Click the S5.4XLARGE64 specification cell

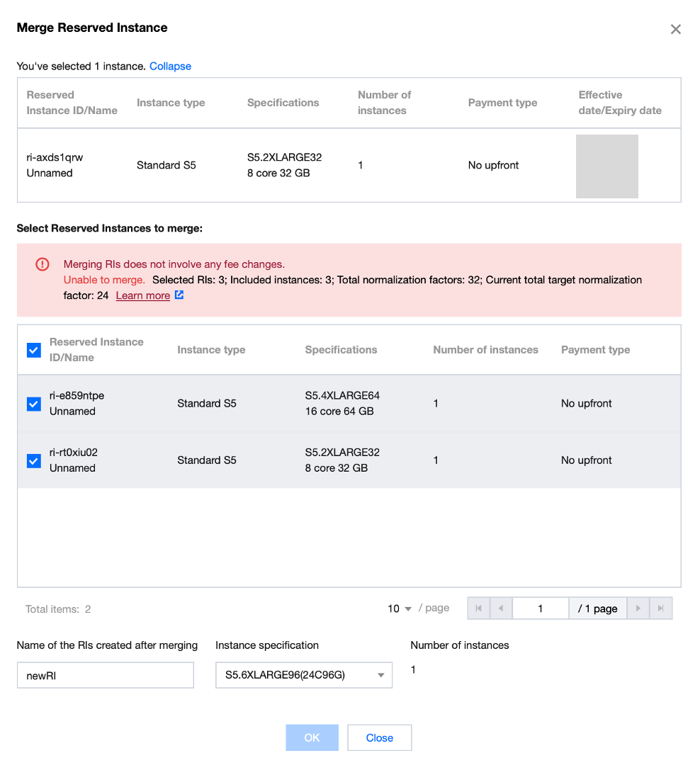click(x=342, y=396)
